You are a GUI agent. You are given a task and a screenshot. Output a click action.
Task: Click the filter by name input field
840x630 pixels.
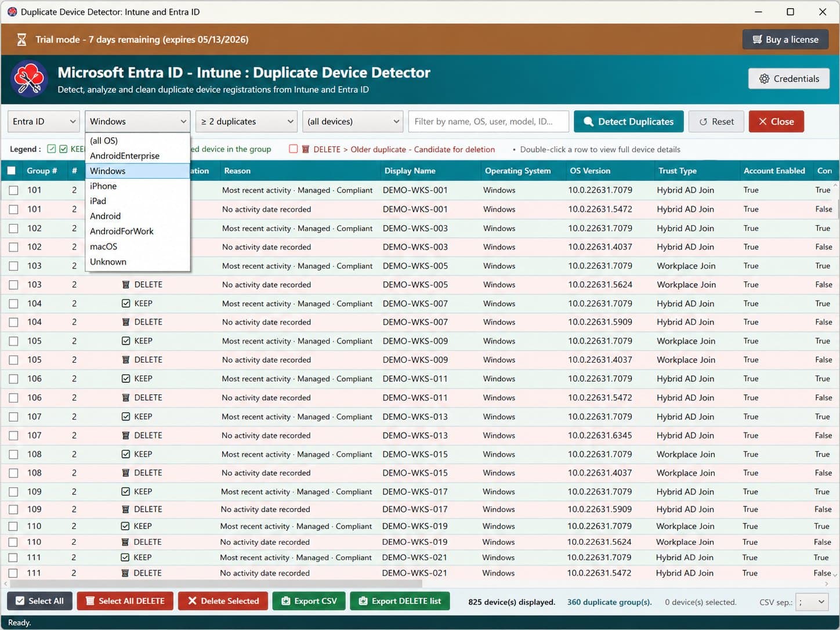click(x=488, y=121)
